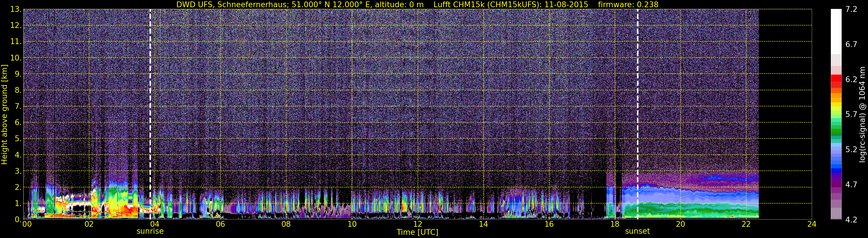Screen dimensions: 868x238
Task: Select the "sunrise" label below the time axis
Action: pyautogui.click(x=150, y=231)
